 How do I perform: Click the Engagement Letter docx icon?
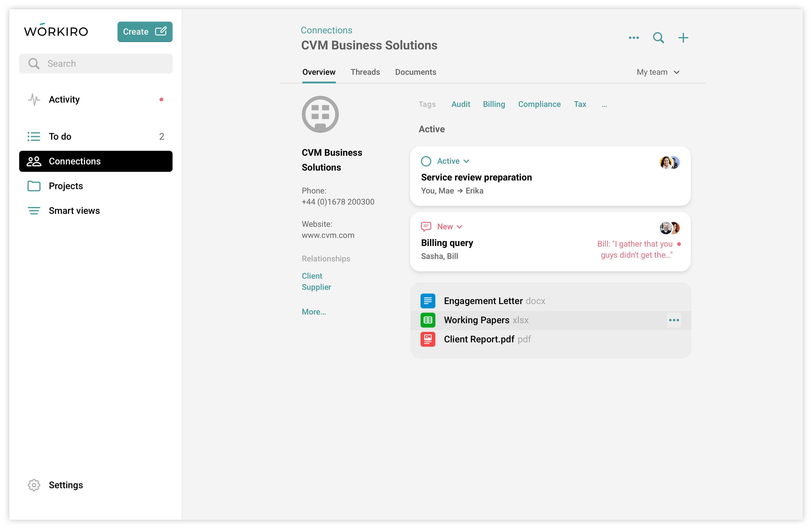pyautogui.click(x=428, y=301)
